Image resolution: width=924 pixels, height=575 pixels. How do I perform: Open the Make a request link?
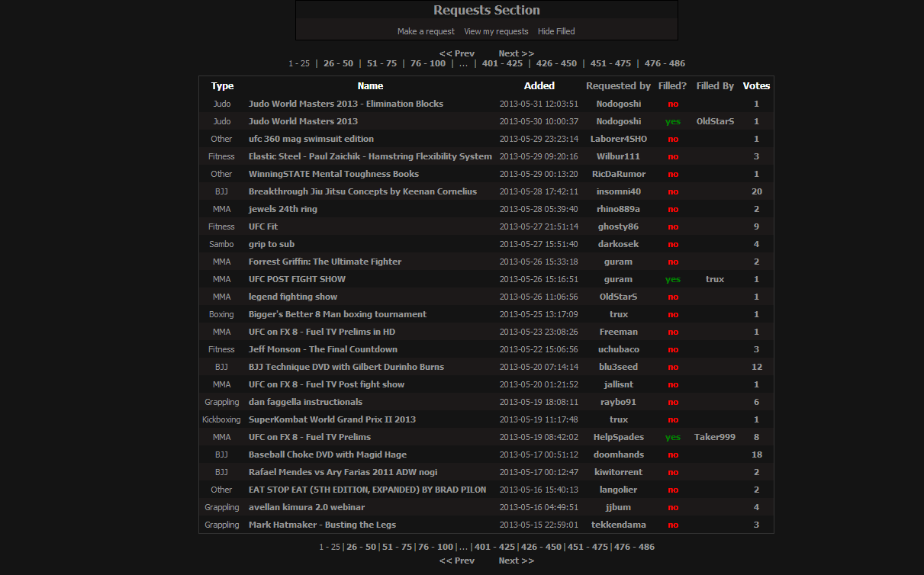426,31
